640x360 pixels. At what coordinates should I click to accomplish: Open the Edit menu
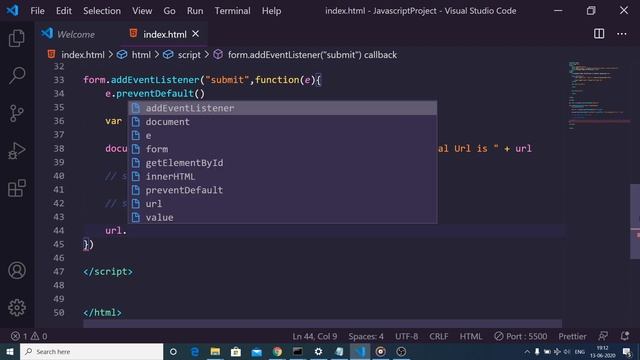(x=64, y=11)
